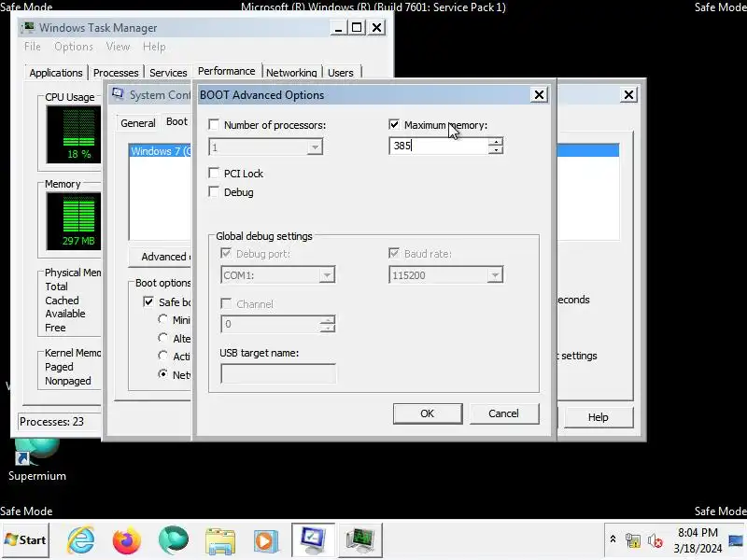Screen dimensions: 747x560
Task: Close the System Configuration window
Action: (628, 95)
